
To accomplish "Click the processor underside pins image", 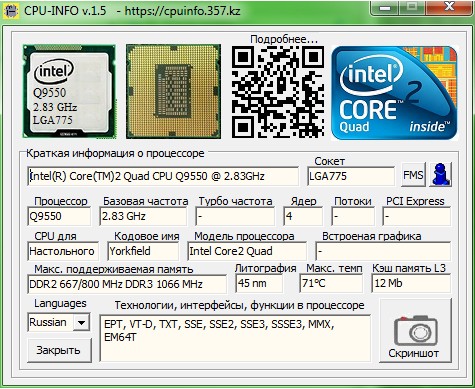I will pyautogui.click(x=173, y=91).
